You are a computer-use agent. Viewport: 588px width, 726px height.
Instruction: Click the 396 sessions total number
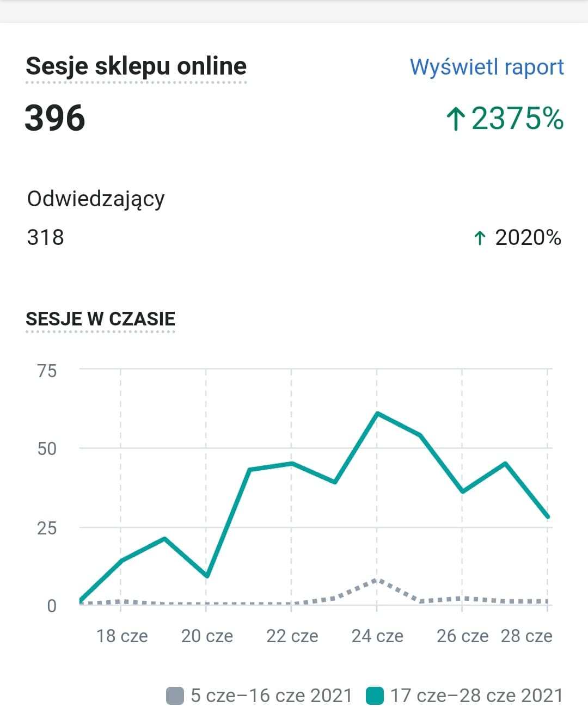click(x=55, y=118)
